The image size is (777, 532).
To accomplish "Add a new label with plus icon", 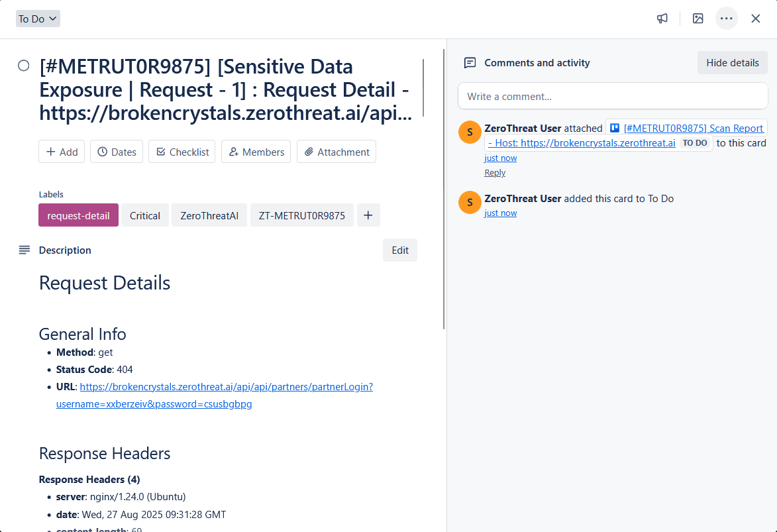I will [x=368, y=215].
